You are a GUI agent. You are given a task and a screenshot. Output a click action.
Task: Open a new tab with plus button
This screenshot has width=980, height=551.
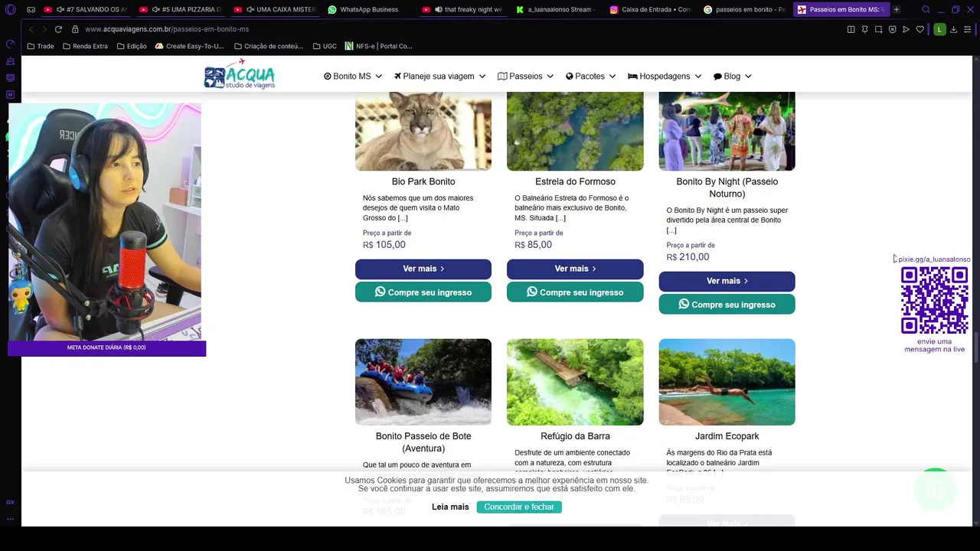[x=896, y=9]
